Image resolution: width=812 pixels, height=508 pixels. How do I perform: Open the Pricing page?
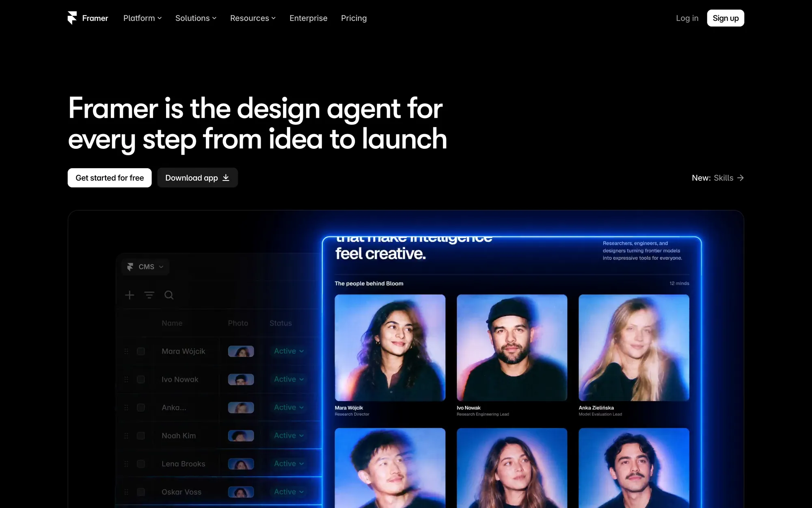coord(354,18)
